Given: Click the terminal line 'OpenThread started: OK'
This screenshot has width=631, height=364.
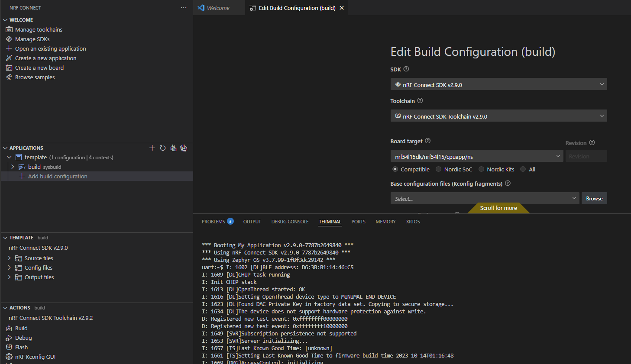Looking at the screenshot, I should 253,289.
